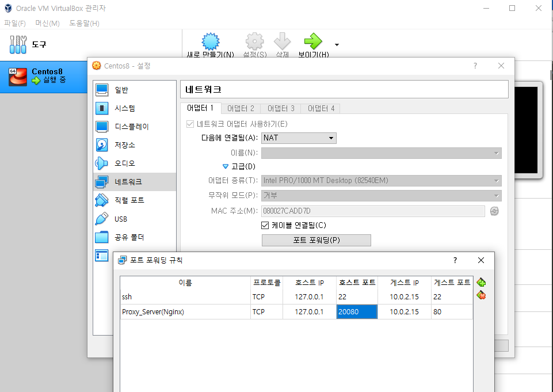Switch to the 어댑터 3 tab
The width and height of the screenshot is (553, 392).
point(281,108)
